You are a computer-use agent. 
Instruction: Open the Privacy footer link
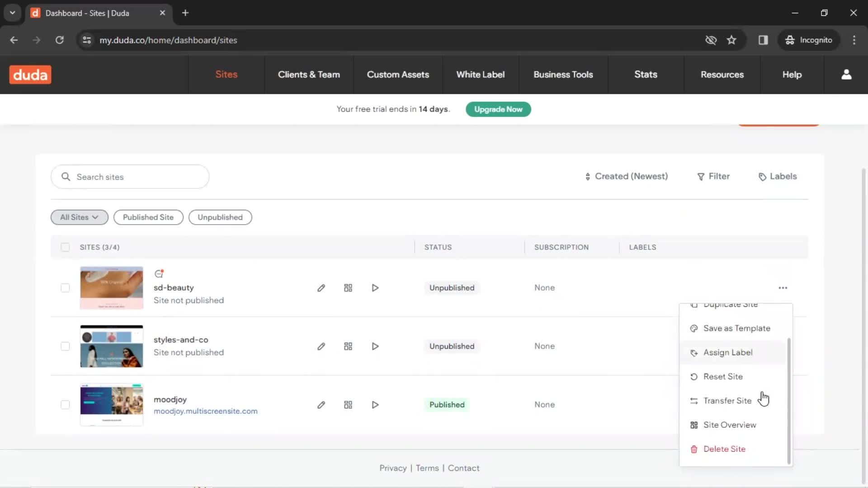coord(393,468)
